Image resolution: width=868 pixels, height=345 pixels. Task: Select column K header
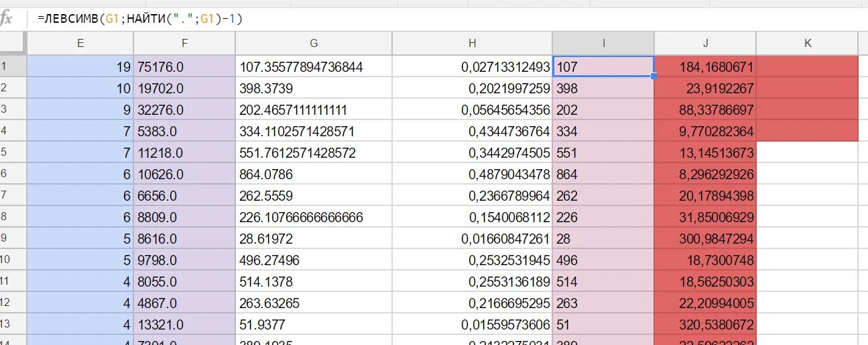(808, 44)
